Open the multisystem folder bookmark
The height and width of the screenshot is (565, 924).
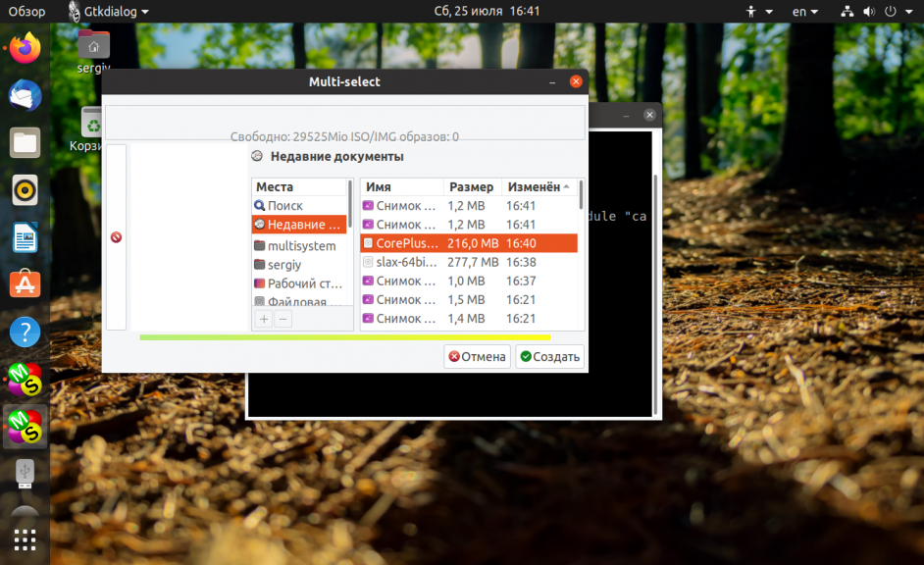click(x=300, y=246)
